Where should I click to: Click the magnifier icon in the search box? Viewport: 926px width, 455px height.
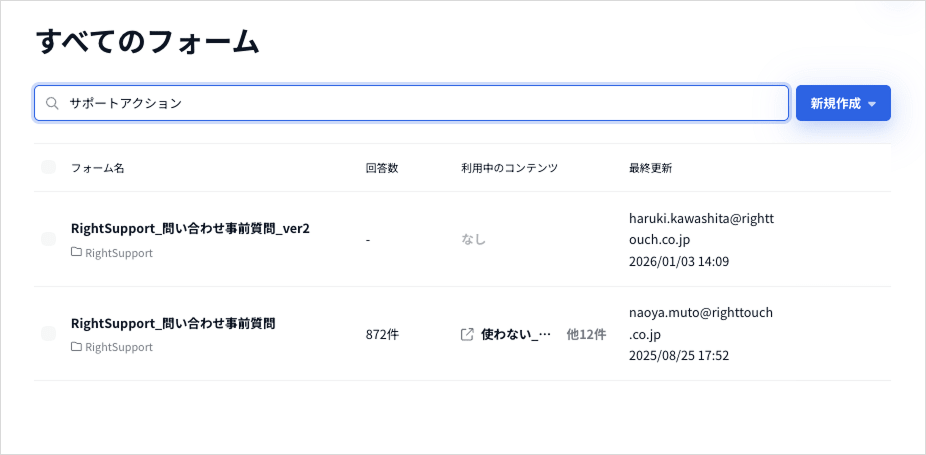click(x=52, y=103)
